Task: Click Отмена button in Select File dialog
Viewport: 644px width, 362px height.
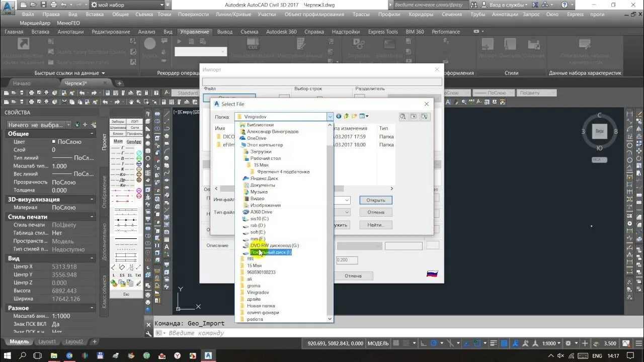Action: tap(376, 212)
